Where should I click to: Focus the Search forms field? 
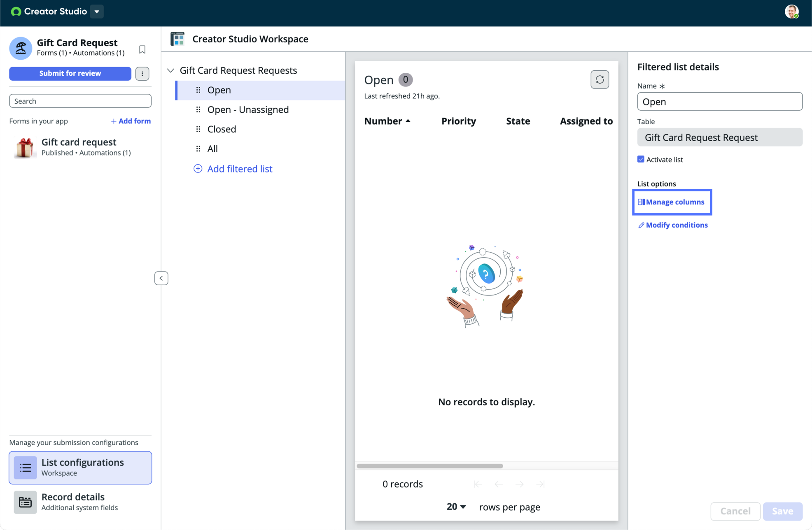pos(80,101)
